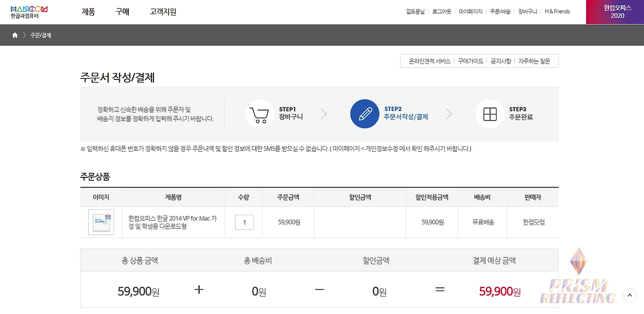Click the 수량 column header

244,197
